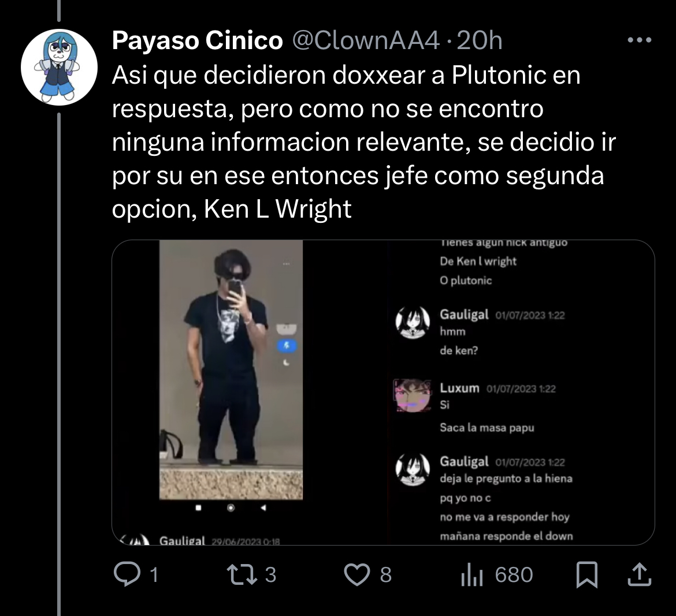
Task: Retweet the post with the repost icon
Action: click(x=242, y=574)
